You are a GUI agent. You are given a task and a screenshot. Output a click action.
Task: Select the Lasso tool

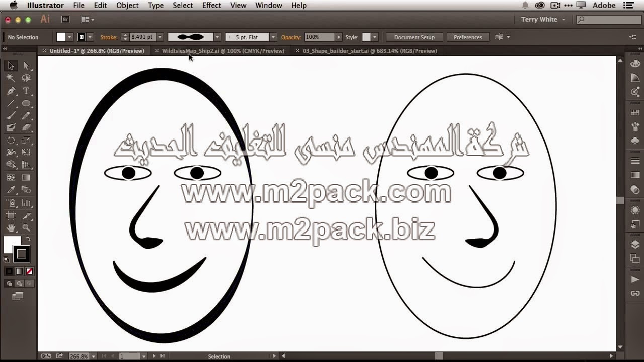pyautogui.click(x=26, y=78)
